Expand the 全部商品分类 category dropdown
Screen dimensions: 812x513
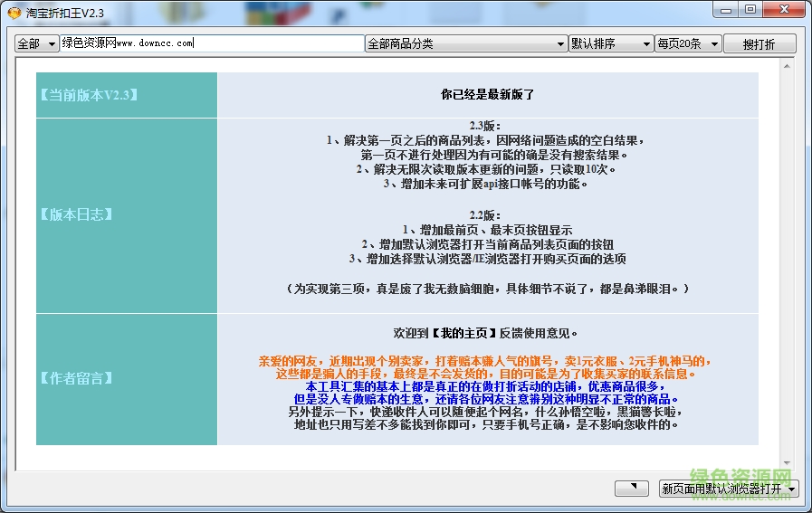tap(466, 44)
